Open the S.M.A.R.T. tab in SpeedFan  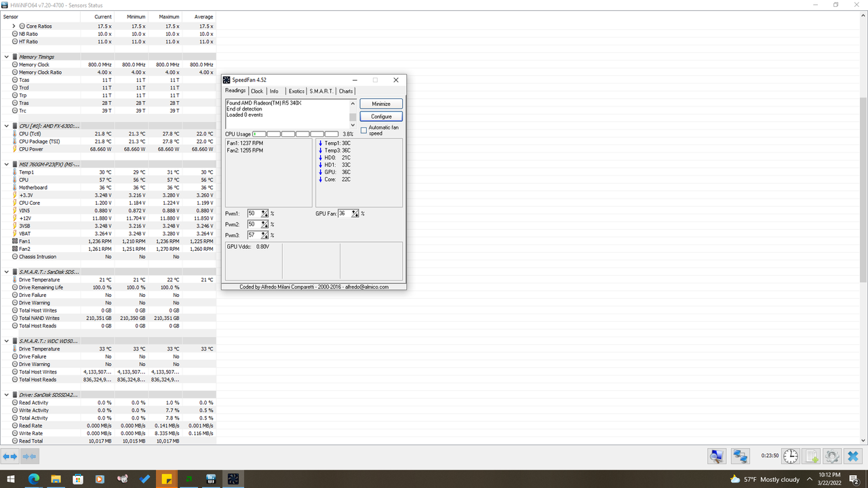pos(321,91)
